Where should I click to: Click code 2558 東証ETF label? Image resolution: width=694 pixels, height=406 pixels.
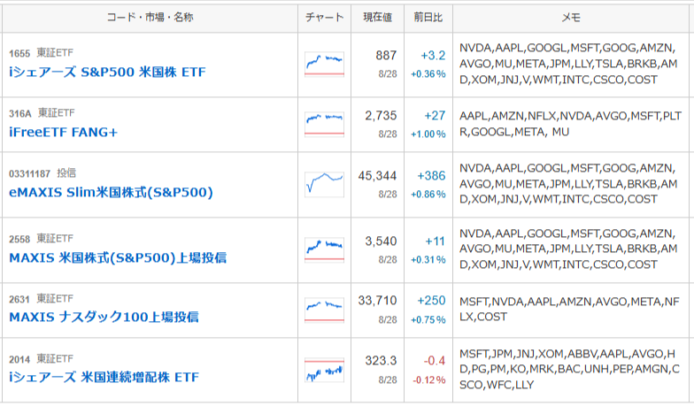click(41, 239)
